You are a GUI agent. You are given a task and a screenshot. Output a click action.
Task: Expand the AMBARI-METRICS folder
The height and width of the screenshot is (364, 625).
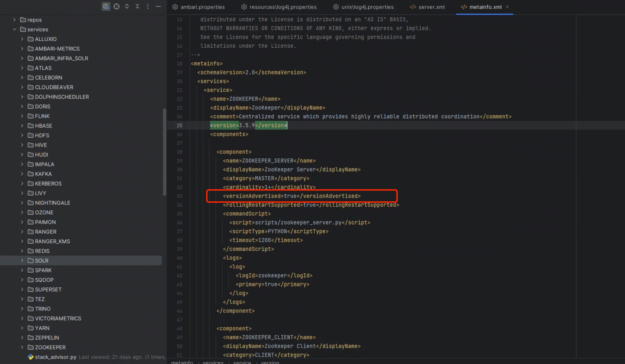coord(22,49)
